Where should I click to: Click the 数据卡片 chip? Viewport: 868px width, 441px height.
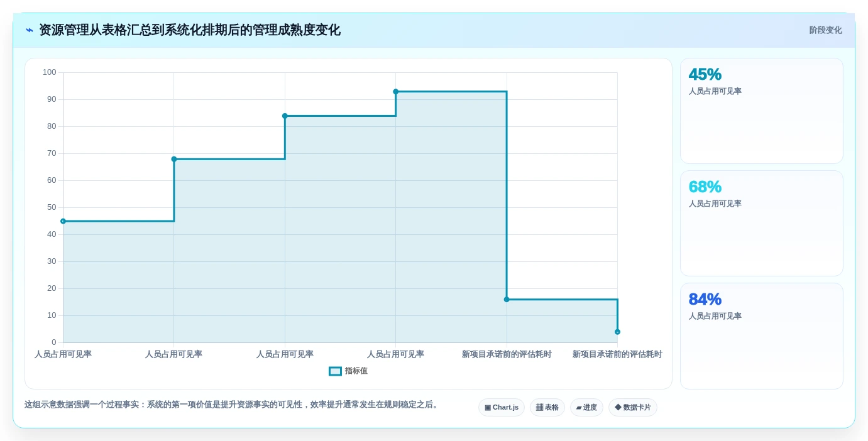[x=632, y=407]
